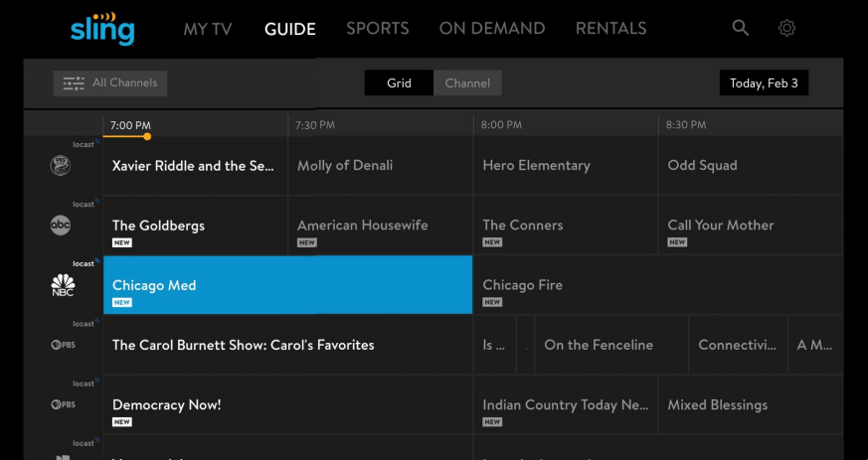
Task: Select the Hero Elementary program cell
Action: [x=565, y=165]
